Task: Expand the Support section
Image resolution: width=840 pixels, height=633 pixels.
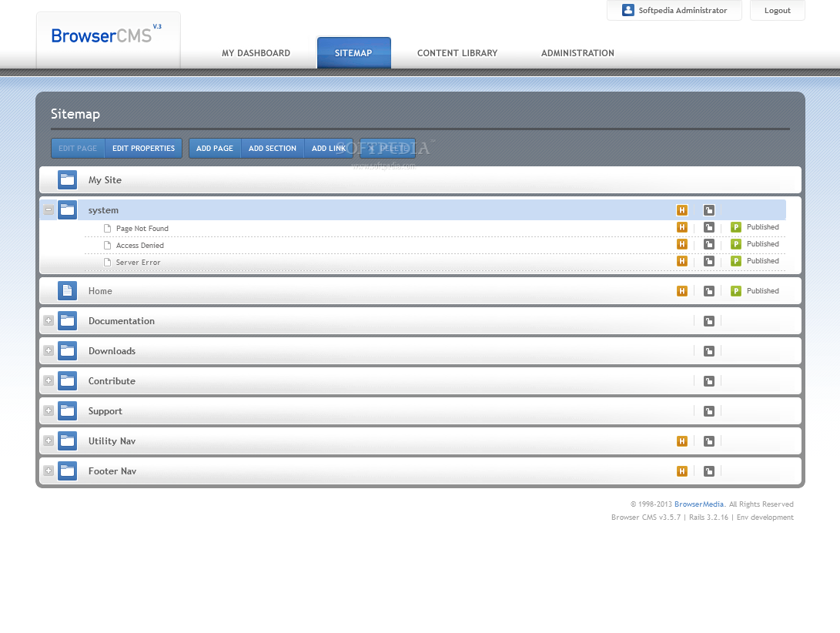Action: 49,410
